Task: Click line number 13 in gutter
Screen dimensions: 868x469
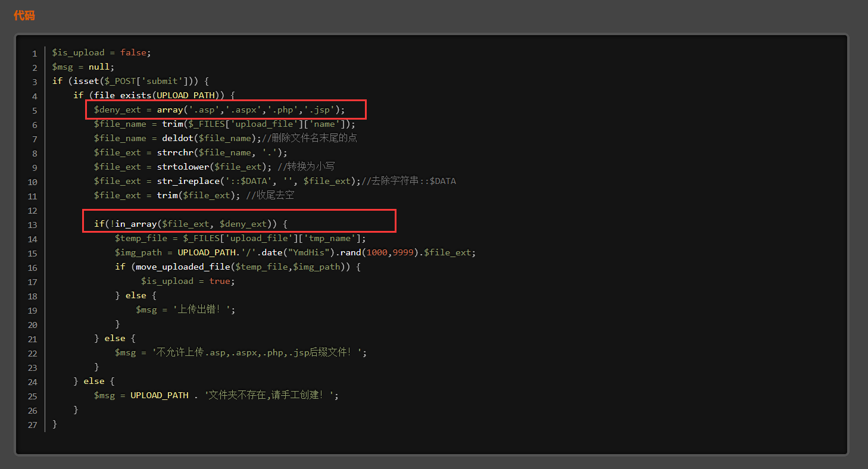Action: point(32,224)
